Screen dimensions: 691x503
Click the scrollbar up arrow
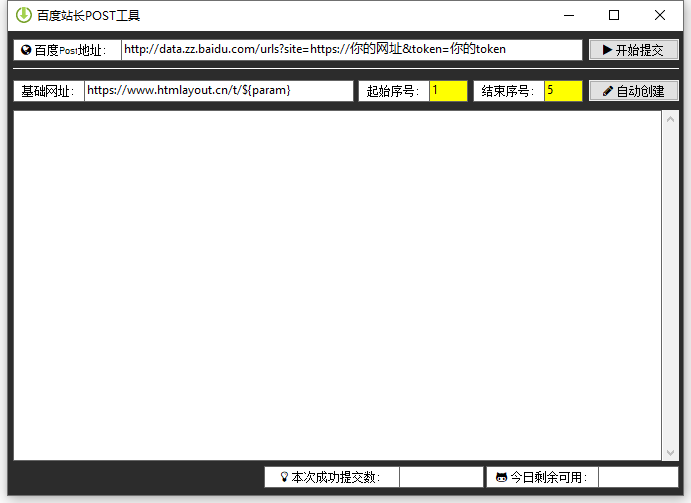(670, 119)
